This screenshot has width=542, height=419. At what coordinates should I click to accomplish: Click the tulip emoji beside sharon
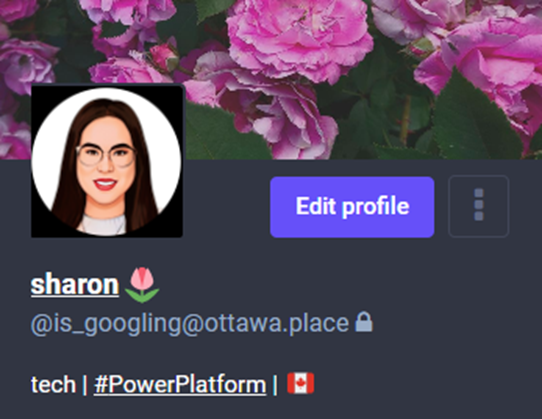[x=142, y=285]
